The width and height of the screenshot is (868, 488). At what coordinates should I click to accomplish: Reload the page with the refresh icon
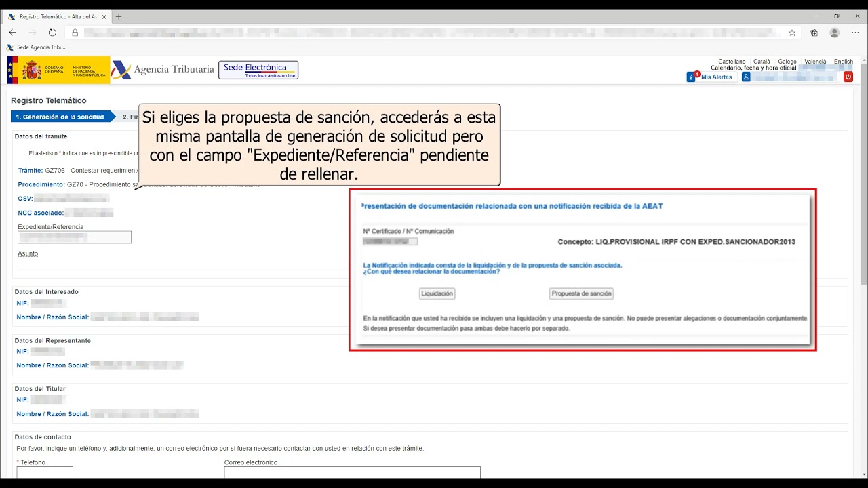52,33
